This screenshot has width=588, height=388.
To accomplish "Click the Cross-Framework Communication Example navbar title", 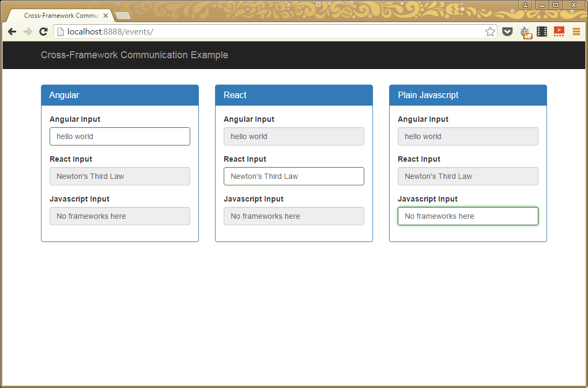I will point(134,55).
